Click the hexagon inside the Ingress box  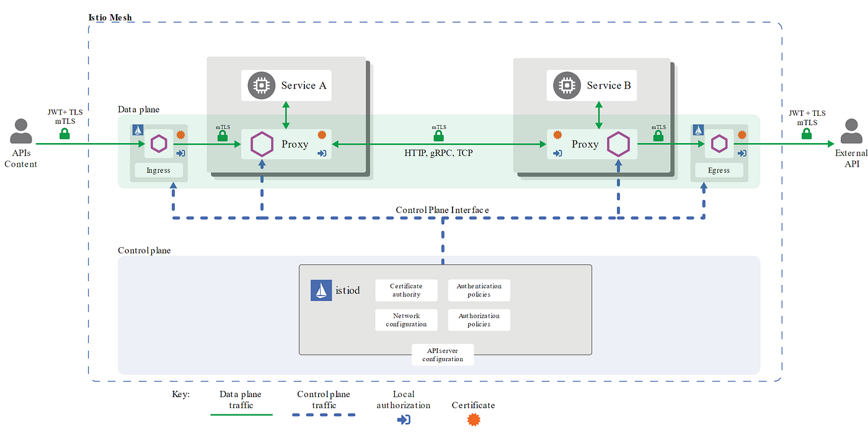click(159, 143)
